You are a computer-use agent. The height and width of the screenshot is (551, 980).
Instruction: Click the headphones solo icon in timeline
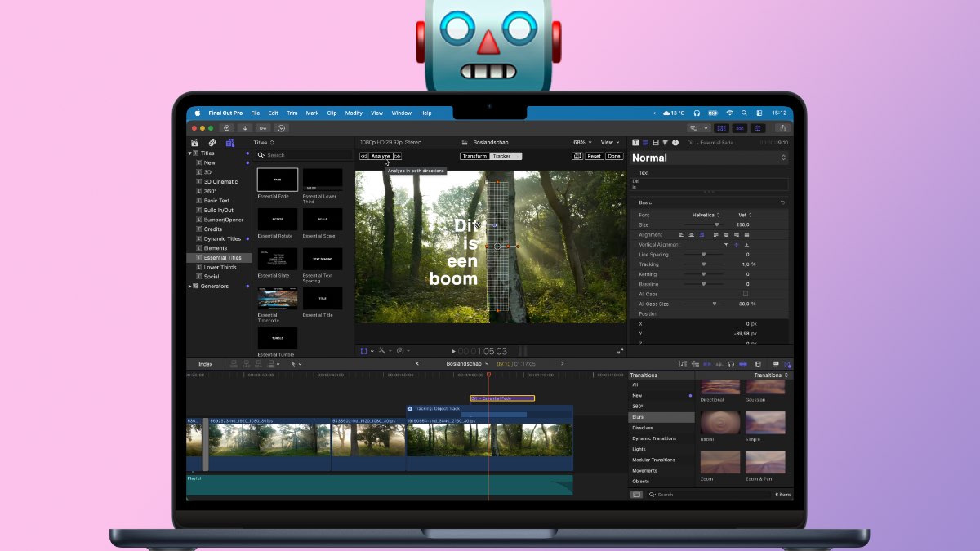tap(731, 364)
